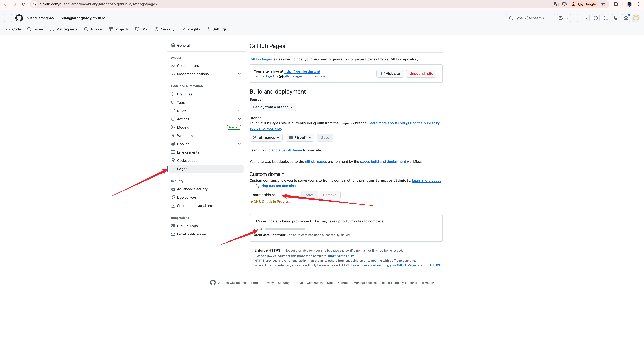Open the browser extensions puzzle icon
This screenshot has height=350, width=644.
pos(616,4)
